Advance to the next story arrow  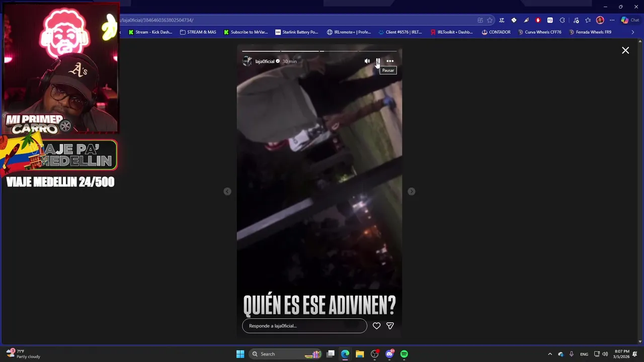(412, 191)
